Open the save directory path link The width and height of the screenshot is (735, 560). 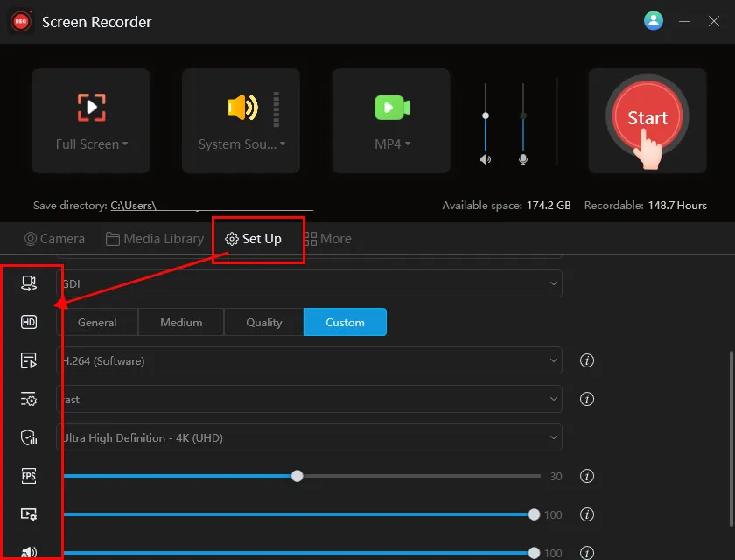(x=211, y=206)
